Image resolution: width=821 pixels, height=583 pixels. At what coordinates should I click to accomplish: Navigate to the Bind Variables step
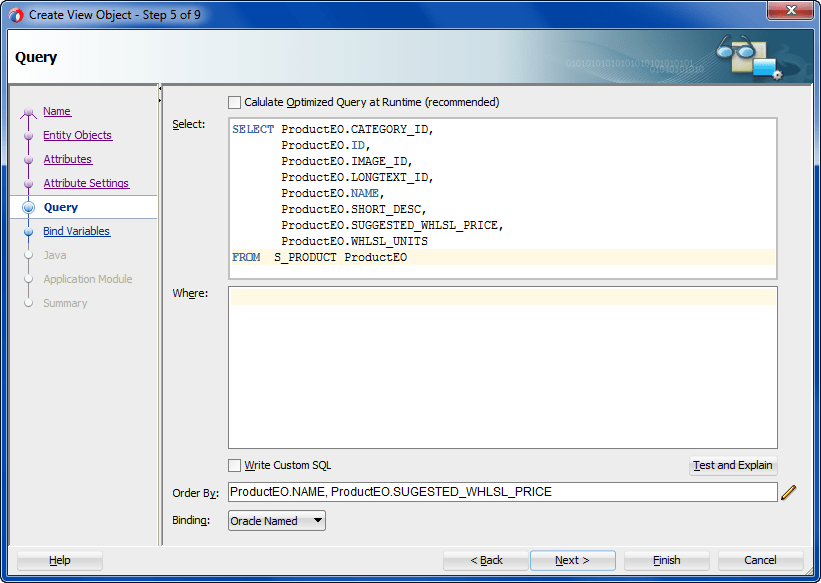pyautogui.click(x=77, y=231)
